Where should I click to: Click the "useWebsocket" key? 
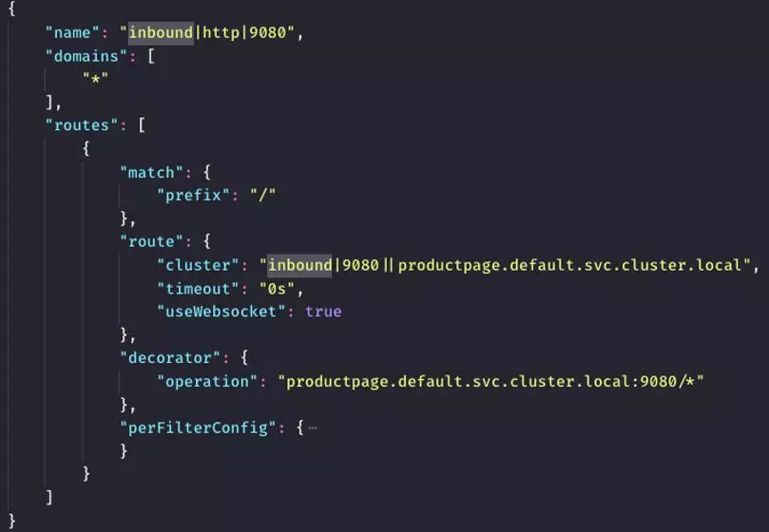point(221,312)
